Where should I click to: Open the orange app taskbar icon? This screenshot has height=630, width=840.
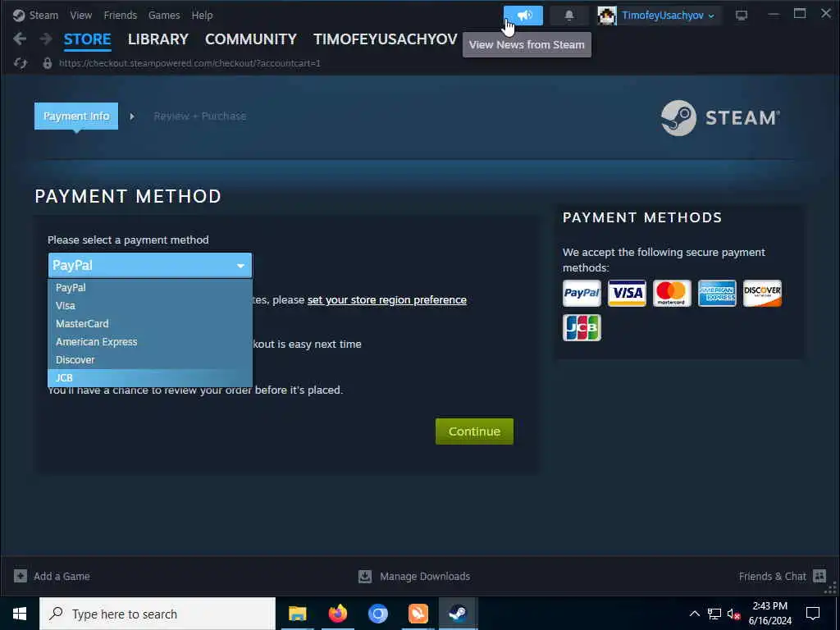click(418, 614)
